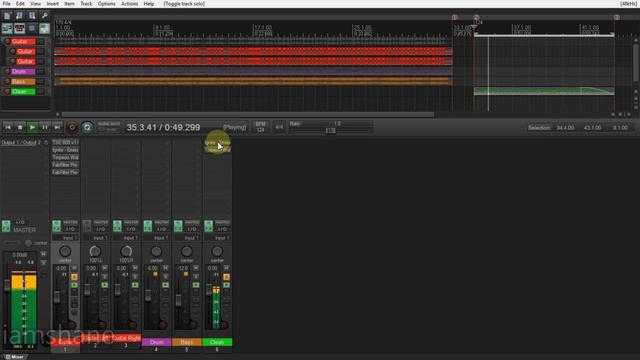Open the Output 1 / Output 2 master output selector

point(21,142)
